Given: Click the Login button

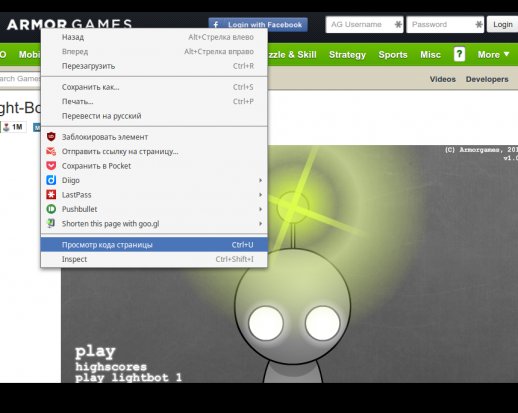Looking at the screenshot, I should coord(503,24).
